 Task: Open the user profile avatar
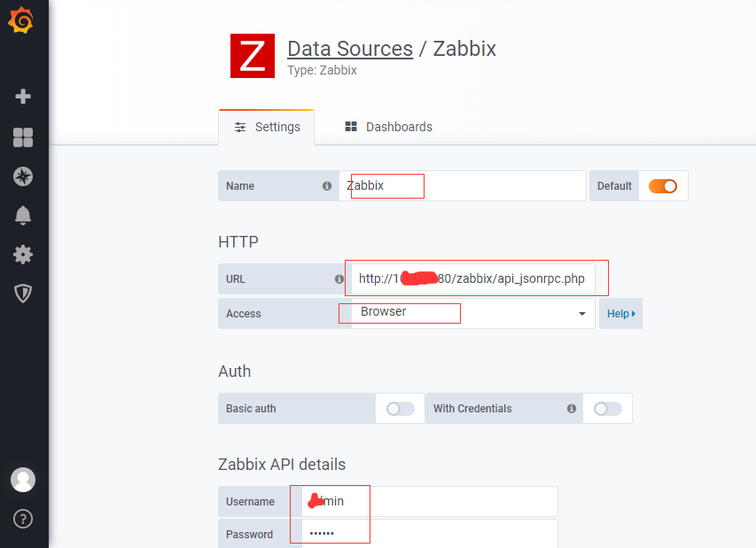point(23,480)
